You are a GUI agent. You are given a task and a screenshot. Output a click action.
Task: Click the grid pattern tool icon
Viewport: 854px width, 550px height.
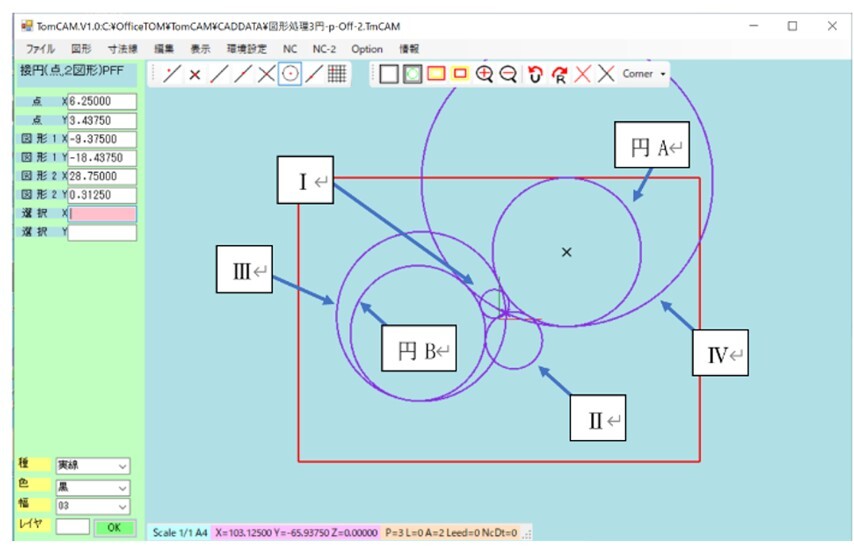point(338,74)
